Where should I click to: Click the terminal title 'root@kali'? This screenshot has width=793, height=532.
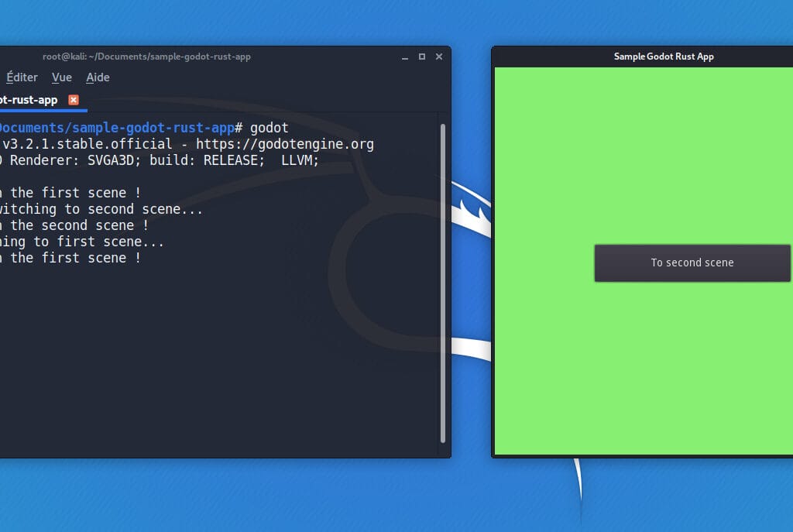(x=146, y=57)
